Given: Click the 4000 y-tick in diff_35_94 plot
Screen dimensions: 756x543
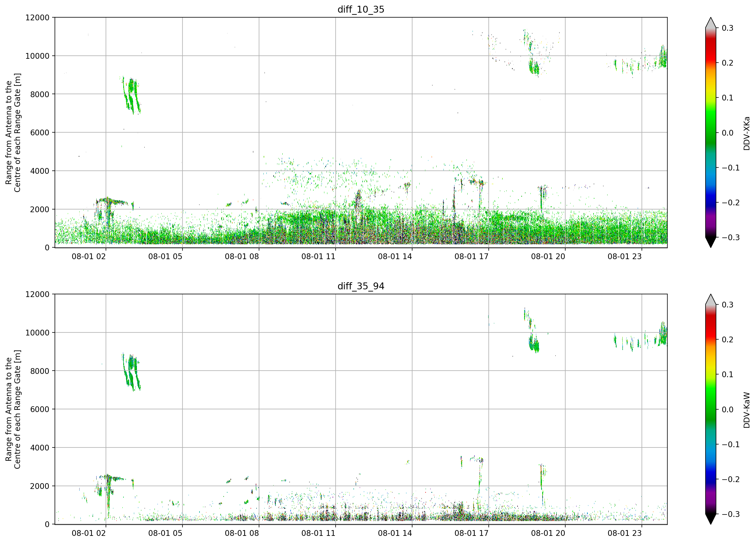Looking at the screenshot, I should pyautogui.click(x=40, y=448).
